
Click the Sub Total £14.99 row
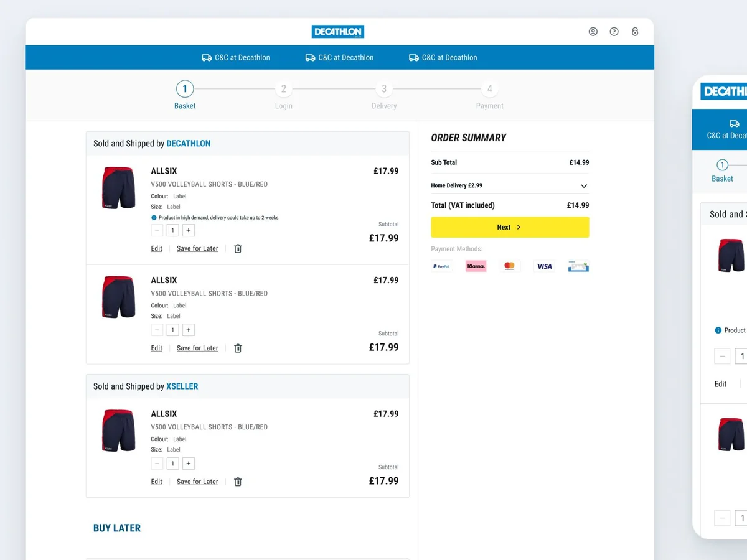tap(510, 162)
